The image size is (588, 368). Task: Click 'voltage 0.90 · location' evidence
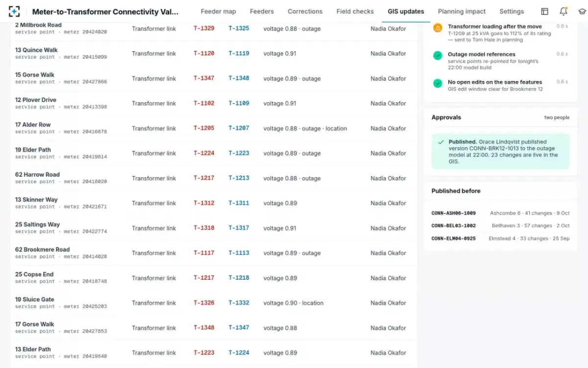click(x=294, y=303)
